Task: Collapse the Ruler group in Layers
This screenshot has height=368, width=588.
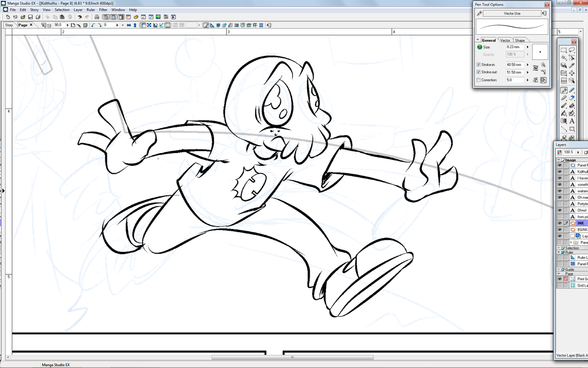Action: (x=559, y=252)
